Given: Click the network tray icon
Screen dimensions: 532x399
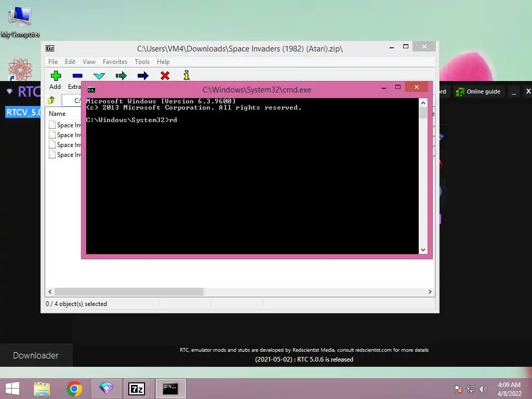Looking at the screenshot, I should (471, 389).
